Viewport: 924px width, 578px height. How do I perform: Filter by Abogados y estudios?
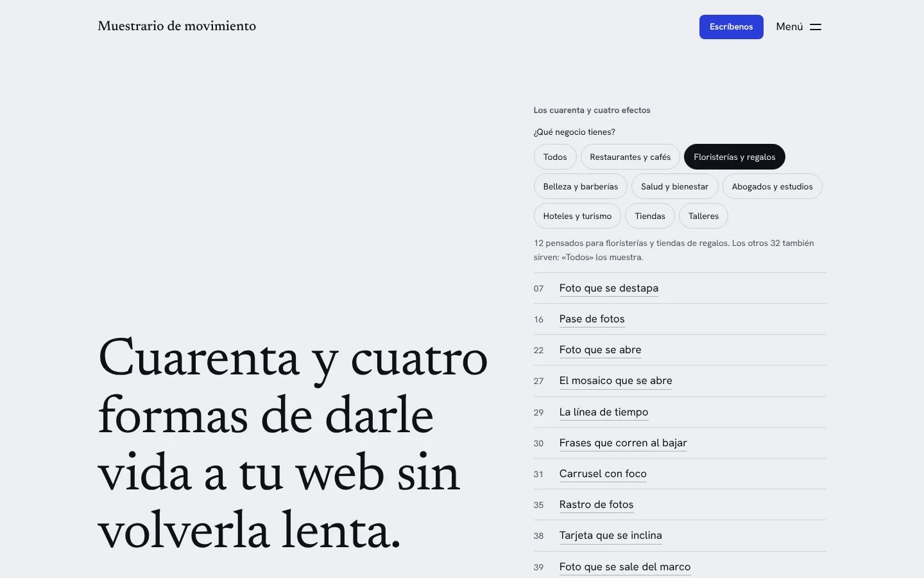pyautogui.click(x=772, y=186)
